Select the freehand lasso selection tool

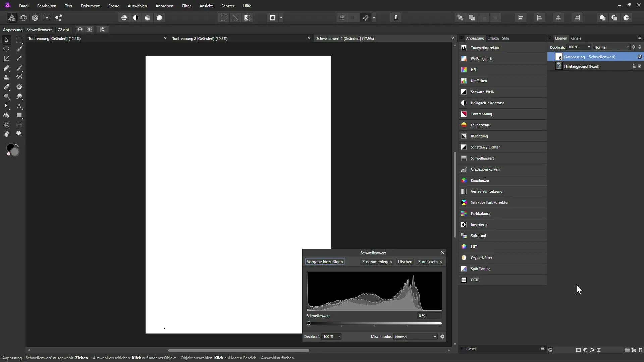coord(6,49)
